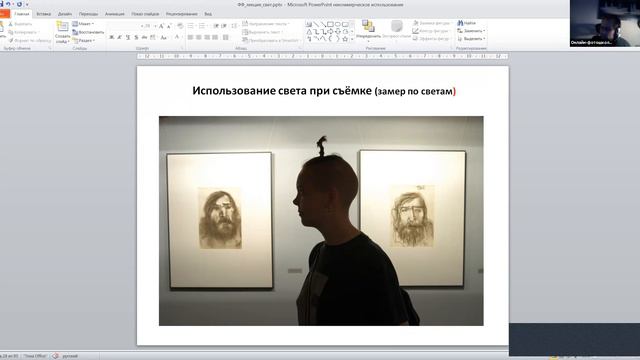
Task: Switch to the Главная ribbon tab
Action: [22, 14]
